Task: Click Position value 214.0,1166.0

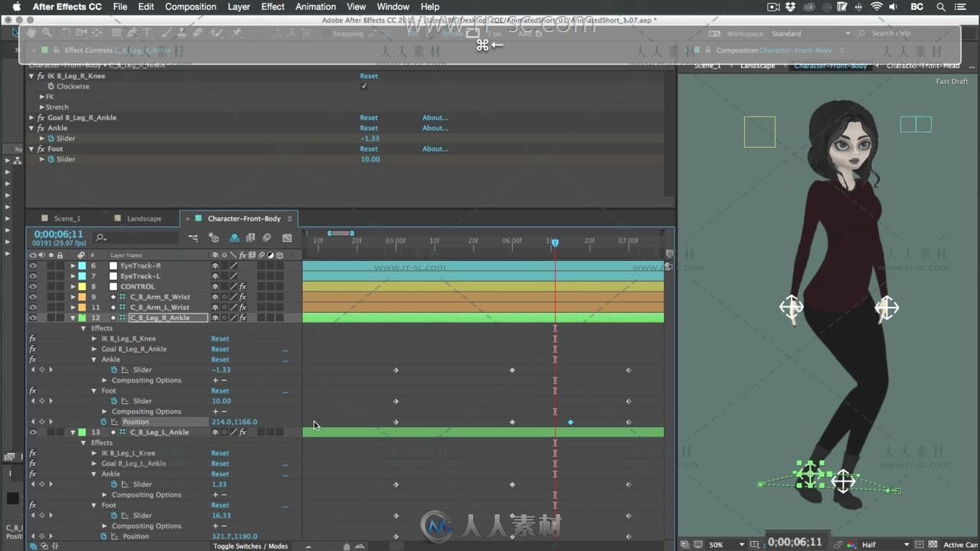Action: 234,422
